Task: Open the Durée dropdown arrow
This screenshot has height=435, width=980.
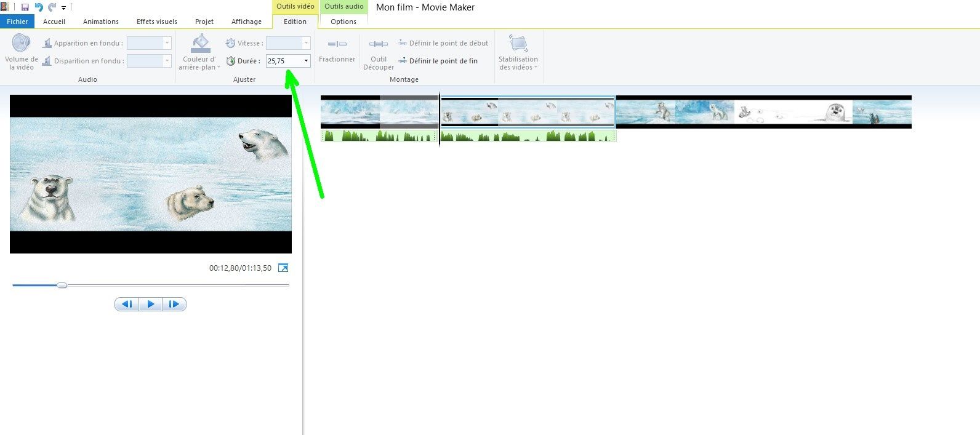Action: (x=306, y=61)
